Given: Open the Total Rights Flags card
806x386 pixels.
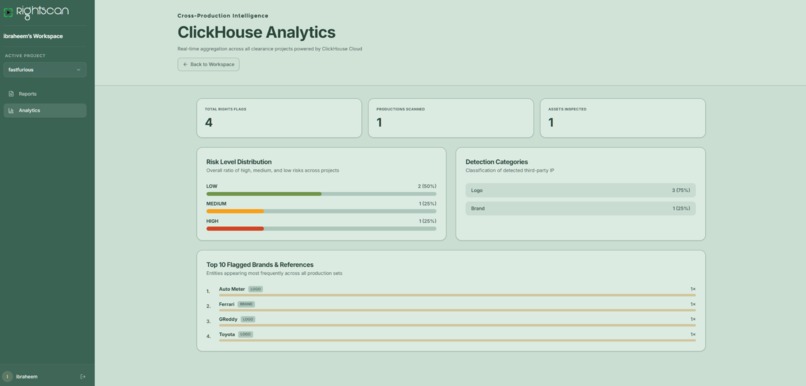Looking at the screenshot, I should (x=279, y=118).
